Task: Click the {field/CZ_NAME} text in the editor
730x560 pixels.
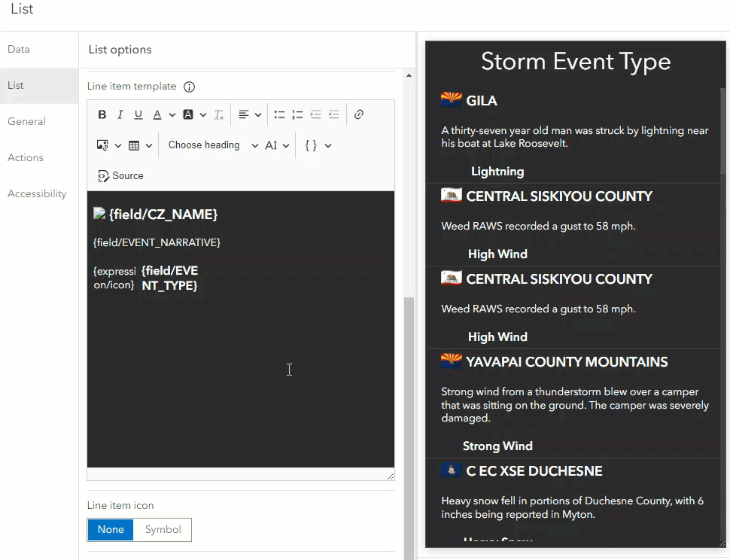Action: pyautogui.click(x=163, y=214)
